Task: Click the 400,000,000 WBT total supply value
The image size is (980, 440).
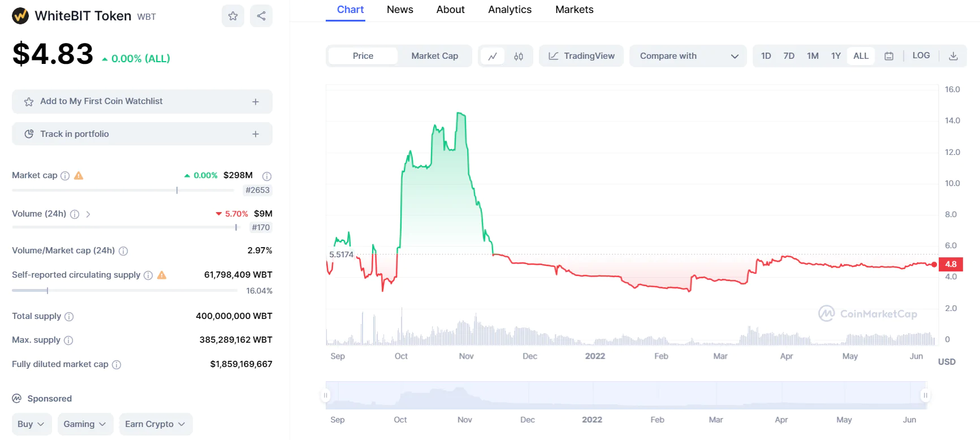Action: point(234,316)
